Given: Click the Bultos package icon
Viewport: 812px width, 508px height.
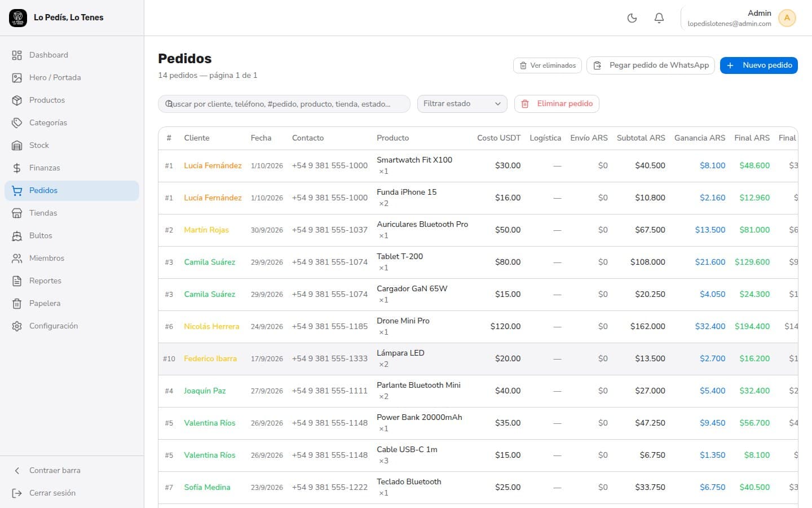Looking at the screenshot, I should [17, 235].
